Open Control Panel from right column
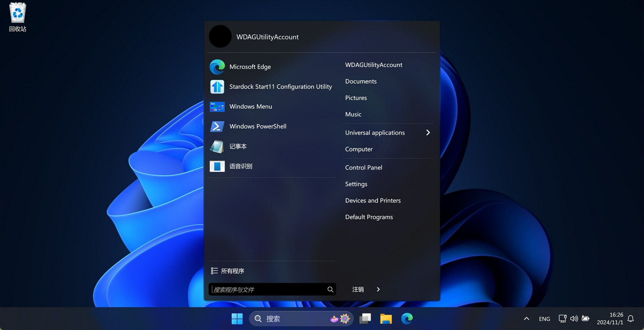The height and width of the screenshot is (330, 644). [364, 168]
